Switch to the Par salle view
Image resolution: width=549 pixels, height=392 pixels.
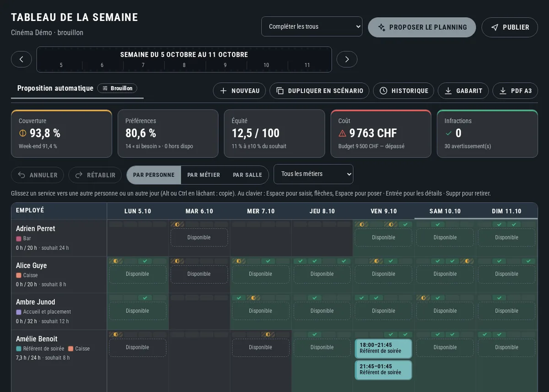(248, 175)
